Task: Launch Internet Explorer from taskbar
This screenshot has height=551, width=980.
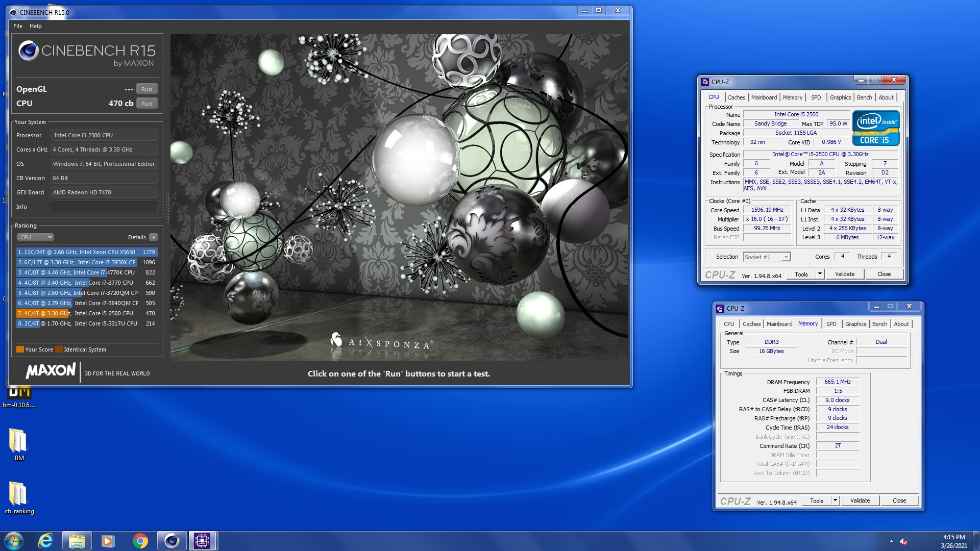Action: click(x=45, y=541)
